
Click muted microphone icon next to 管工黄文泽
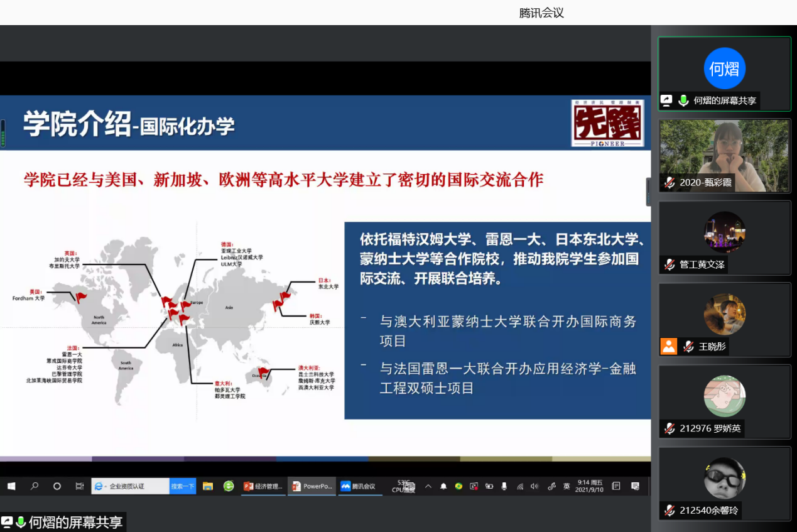670,264
